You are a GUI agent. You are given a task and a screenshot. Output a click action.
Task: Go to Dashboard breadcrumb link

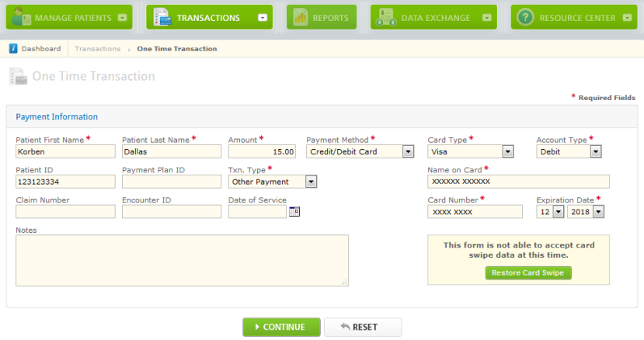[x=40, y=49]
